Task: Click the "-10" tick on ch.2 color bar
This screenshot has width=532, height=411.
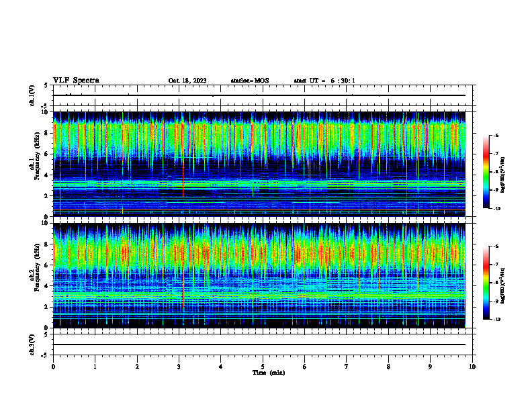Action: tap(497, 320)
